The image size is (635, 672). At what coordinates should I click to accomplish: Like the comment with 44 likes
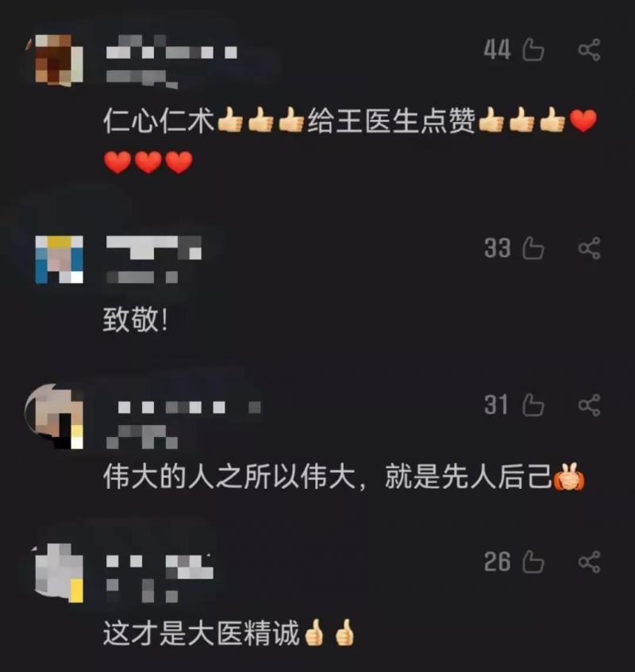click(x=533, y=50)
